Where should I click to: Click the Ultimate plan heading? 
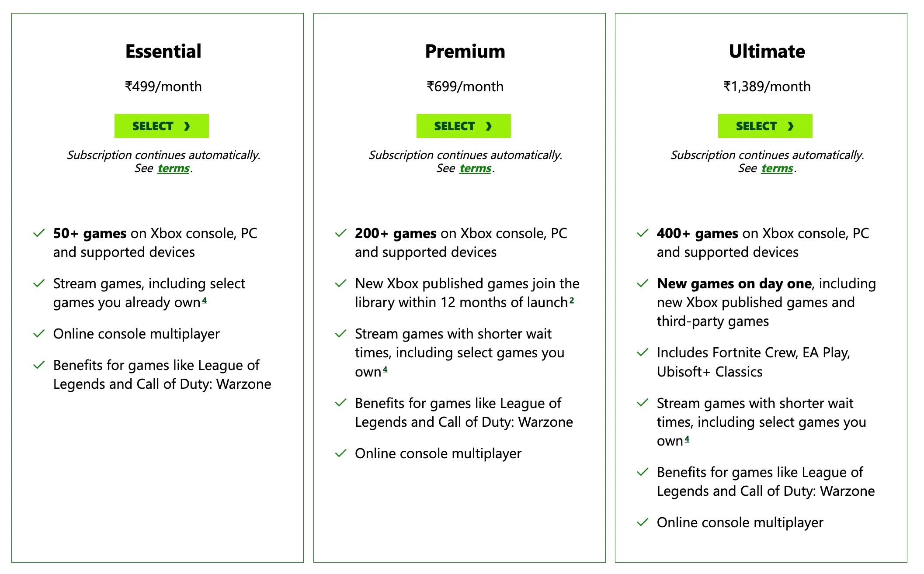(x=767, y=51)
